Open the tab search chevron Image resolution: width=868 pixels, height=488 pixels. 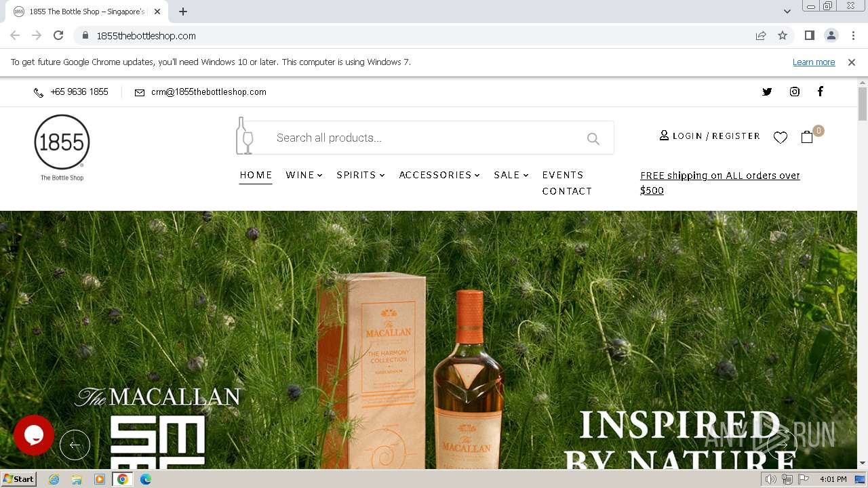tap(787, 11)
